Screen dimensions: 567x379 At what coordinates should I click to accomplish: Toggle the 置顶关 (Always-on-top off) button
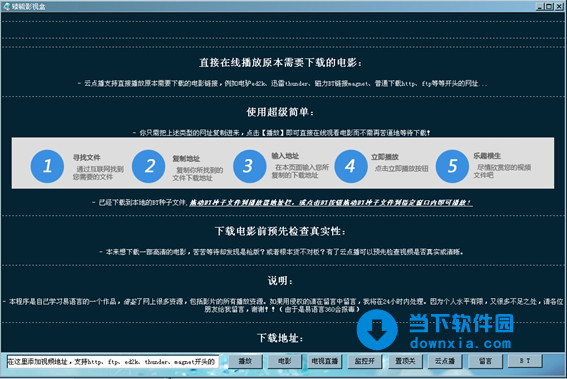pyautogui.click(x=405, y=361)
